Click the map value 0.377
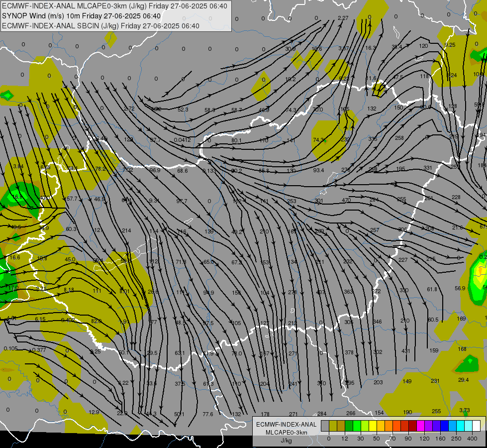 pyautogui.click(x=39, y=350)
